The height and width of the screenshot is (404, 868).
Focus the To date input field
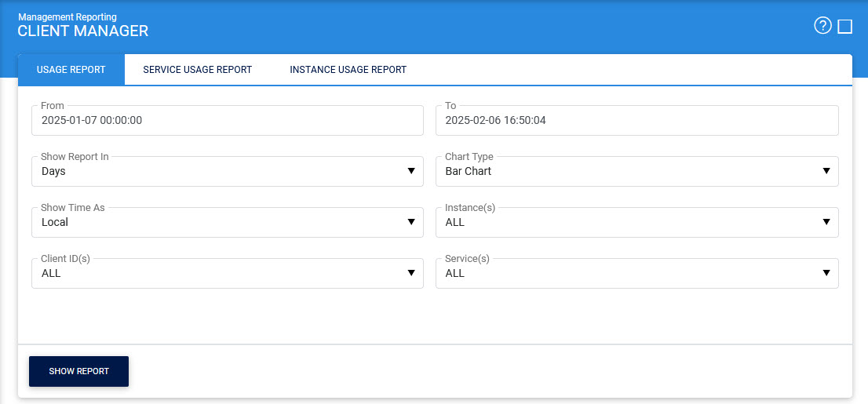pyautogui.click(x=636, y=121)
